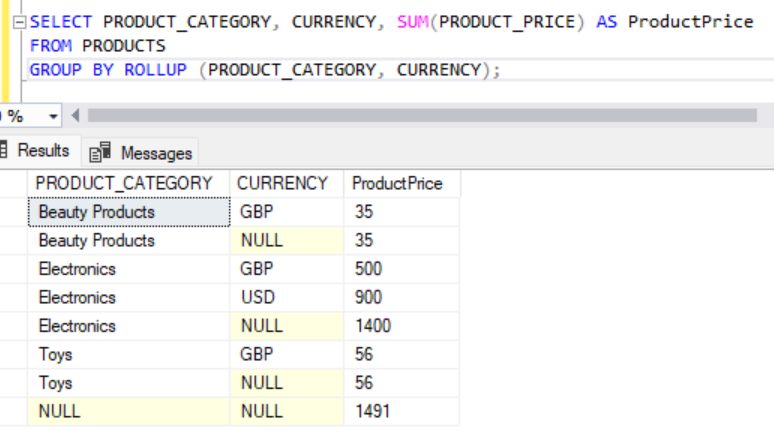Open the zoom percentage dropdown
The width and height of the screenshot is (774, 436).
(x=52, y=116)
